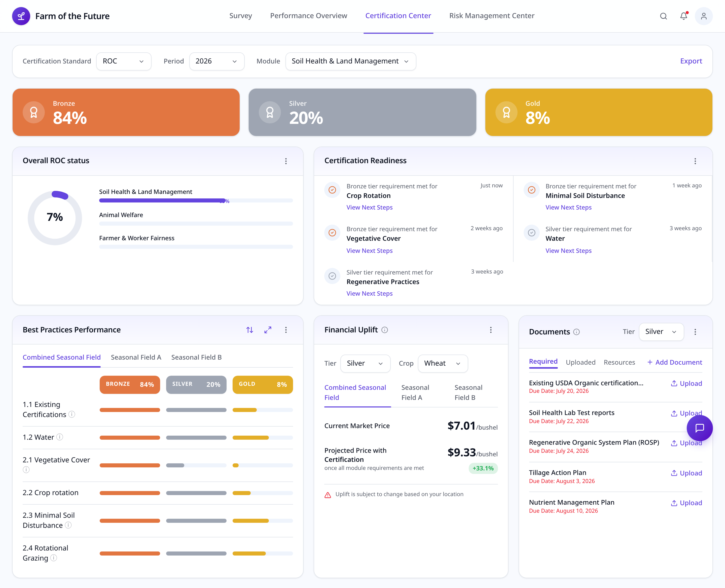Click info icon next to Documents title
Viewport: 725px width, 588px height.
(x=576, y=332)
